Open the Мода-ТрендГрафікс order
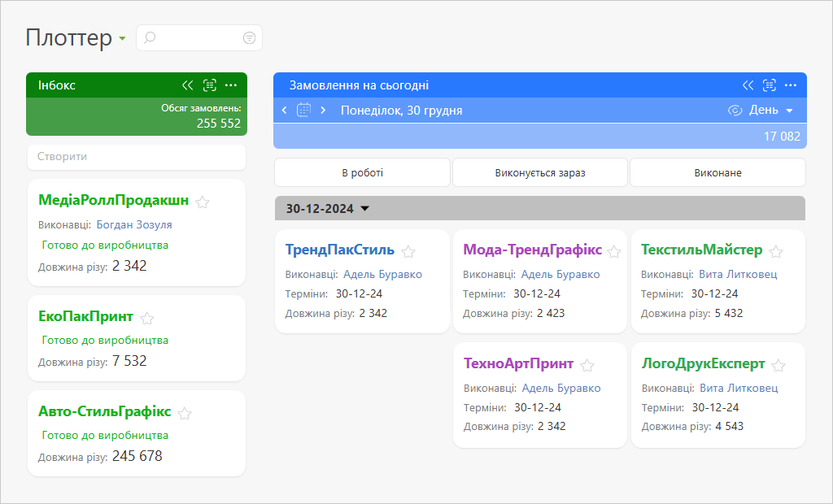The height and width of the screenshot is (504, 833). (x=532, y=250)
